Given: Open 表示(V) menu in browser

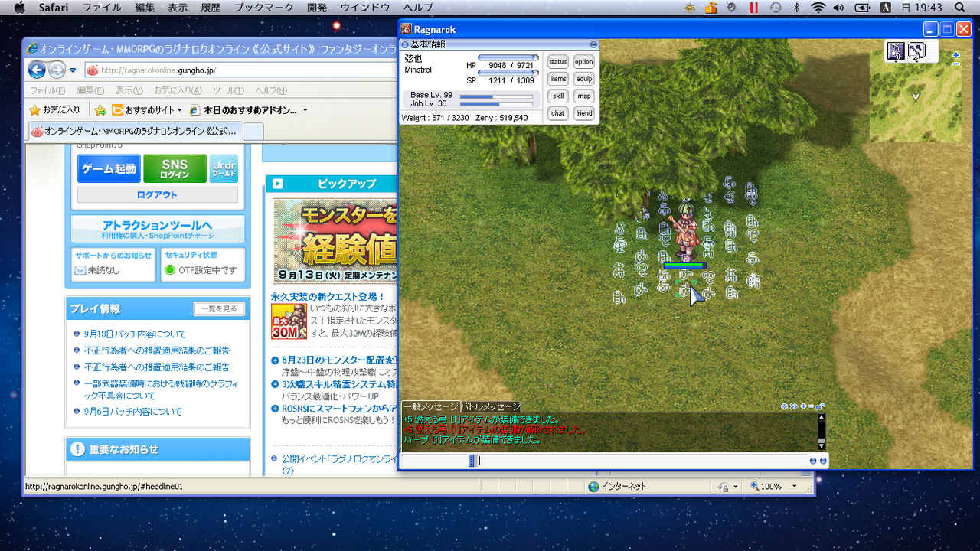Looking at the screenshot, I should pos(129,90).
